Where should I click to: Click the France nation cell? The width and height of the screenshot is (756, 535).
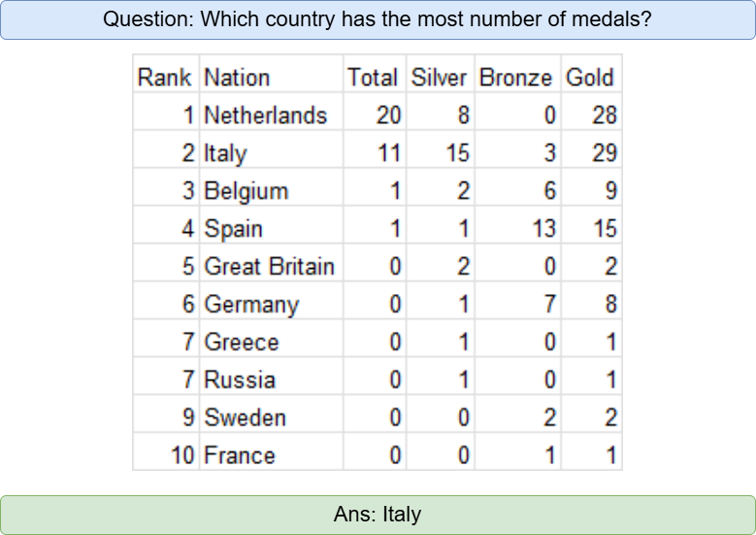click(x=239, y=456)
